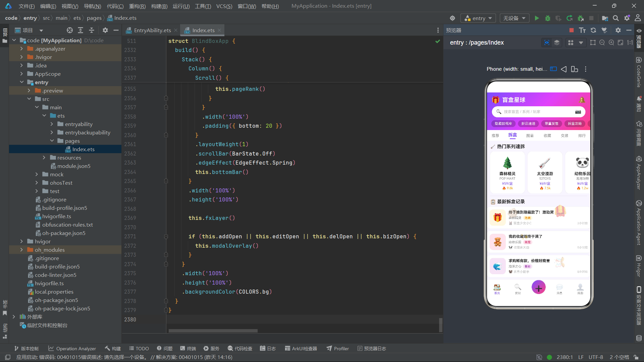The width and height of the screenshot is (644, 362).
Task: Stop the previewer with red square
Action: (572, 30)
